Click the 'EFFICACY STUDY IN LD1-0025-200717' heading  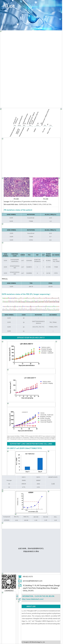(31, 337)
